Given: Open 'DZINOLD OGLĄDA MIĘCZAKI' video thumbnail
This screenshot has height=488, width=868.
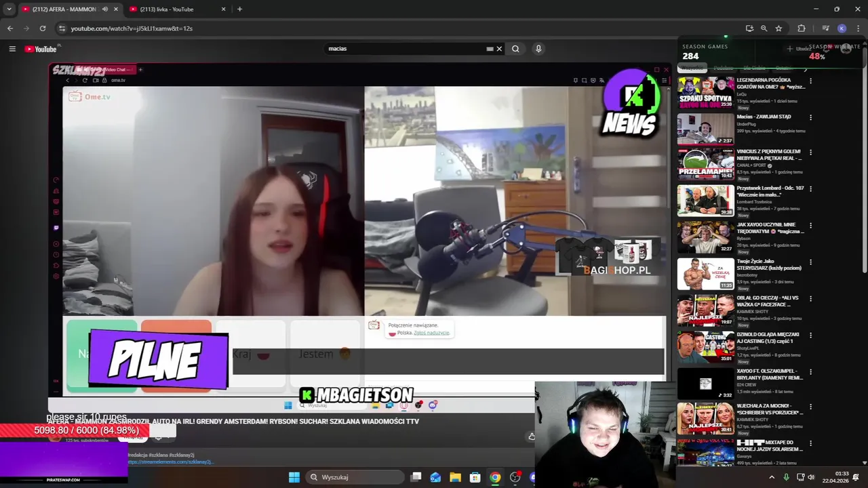Looking at the screenshot, I should 705,348.
